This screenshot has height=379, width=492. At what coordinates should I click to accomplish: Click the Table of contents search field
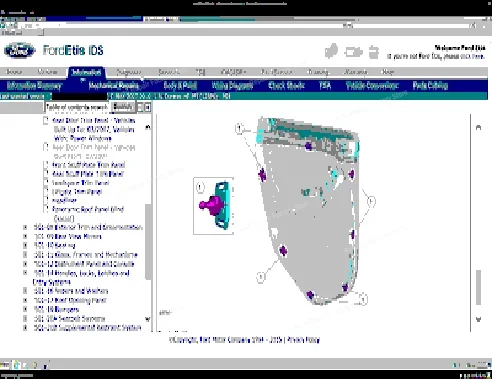(77, 107)
